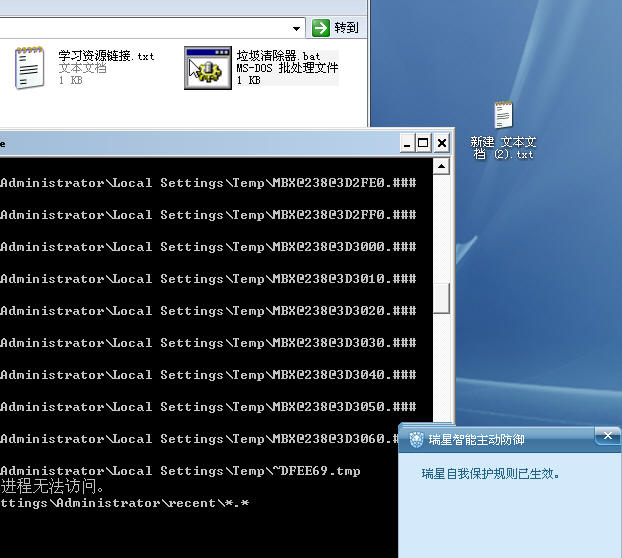
Task: Open the address bar dropdown arrow
Action: [x=296, y=29]
